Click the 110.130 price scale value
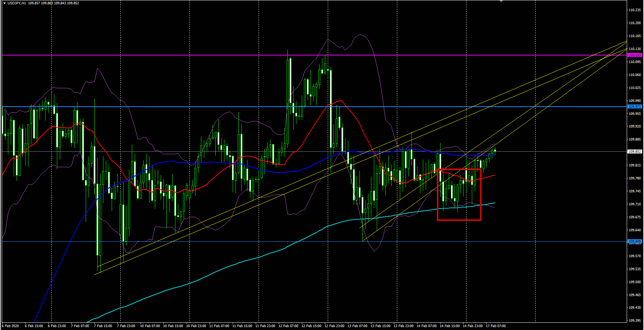 tap(635, 49)
